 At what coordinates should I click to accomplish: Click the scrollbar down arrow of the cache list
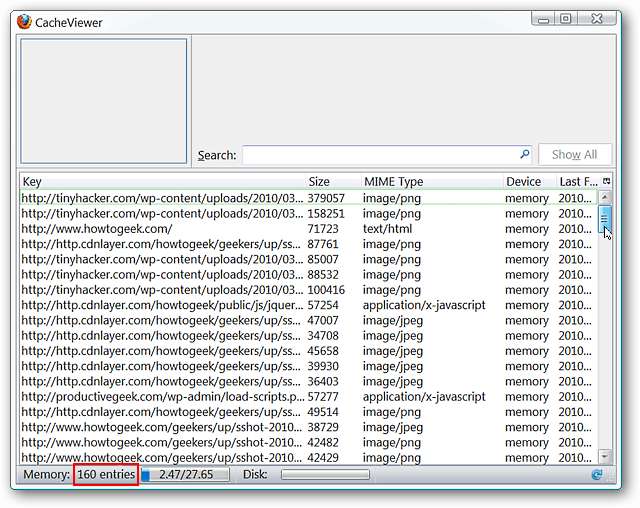(604, 456)
